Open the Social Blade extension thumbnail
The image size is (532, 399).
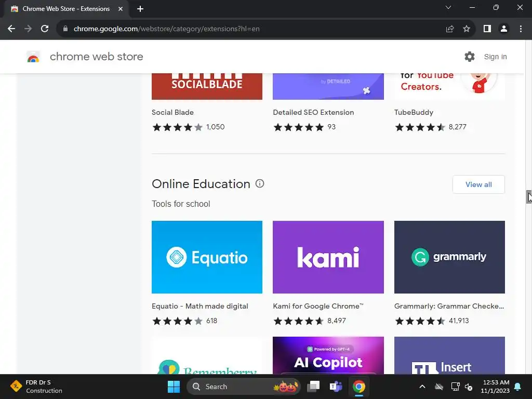(x=207, y=86)
